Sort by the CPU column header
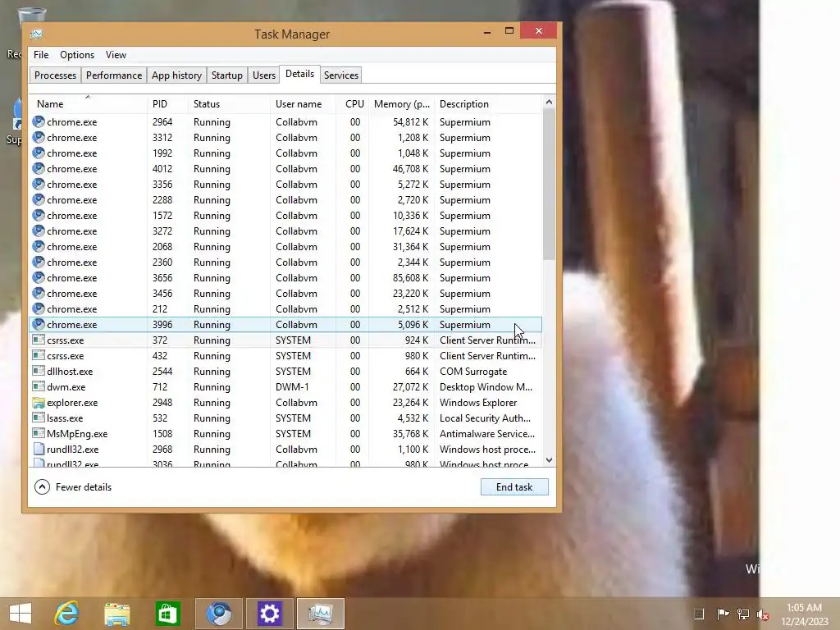 click(x=354, y=104)
